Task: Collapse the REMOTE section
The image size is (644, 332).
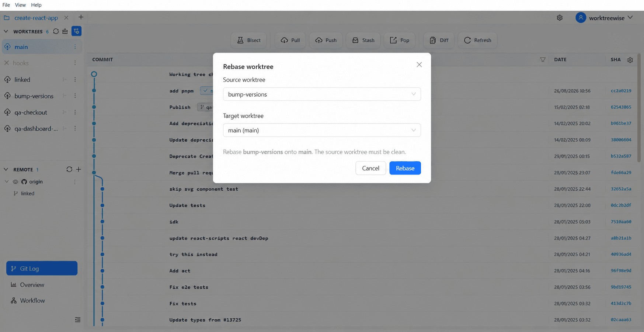Action: click(6, 169)
